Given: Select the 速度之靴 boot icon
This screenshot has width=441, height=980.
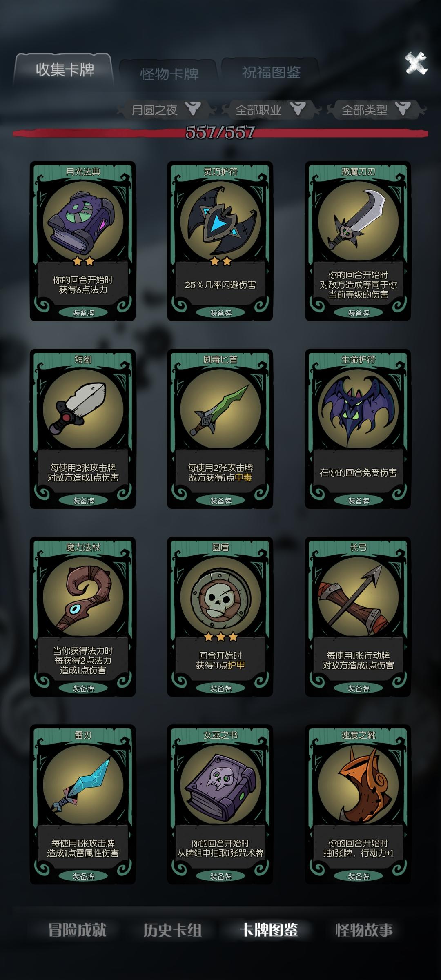Looking at the screenshot, I should [358, 785].
